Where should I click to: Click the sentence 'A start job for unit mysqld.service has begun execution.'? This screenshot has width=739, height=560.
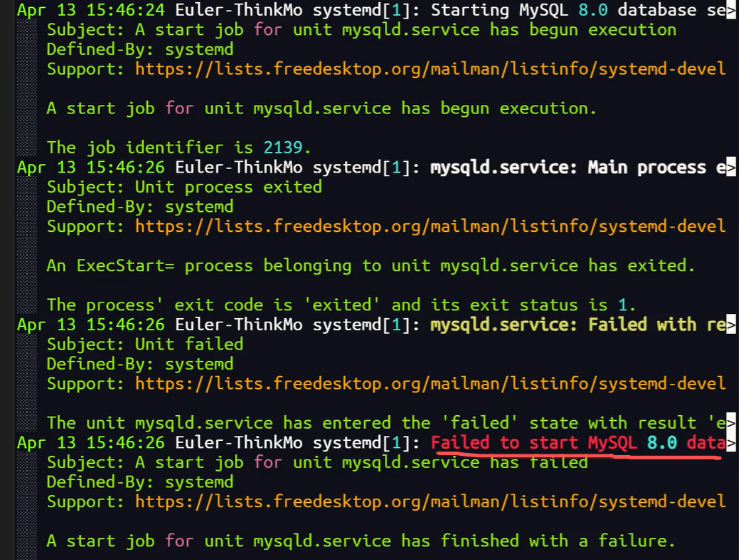(x=321, y=109)
